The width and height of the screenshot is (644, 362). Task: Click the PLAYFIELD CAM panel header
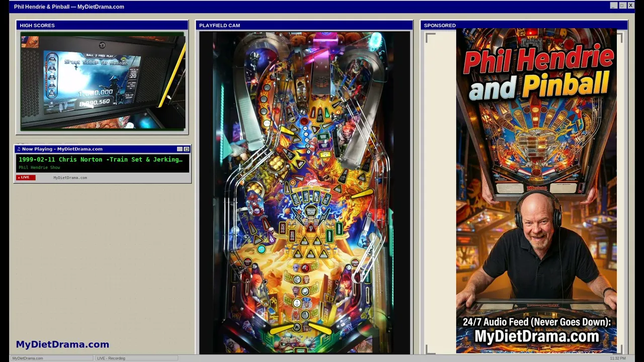pos(304,25)
